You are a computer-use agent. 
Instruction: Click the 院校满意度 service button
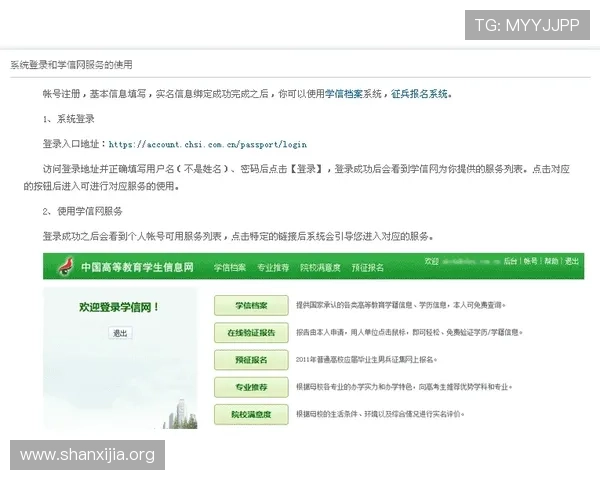pyautogui.click(x=251, y=414)
